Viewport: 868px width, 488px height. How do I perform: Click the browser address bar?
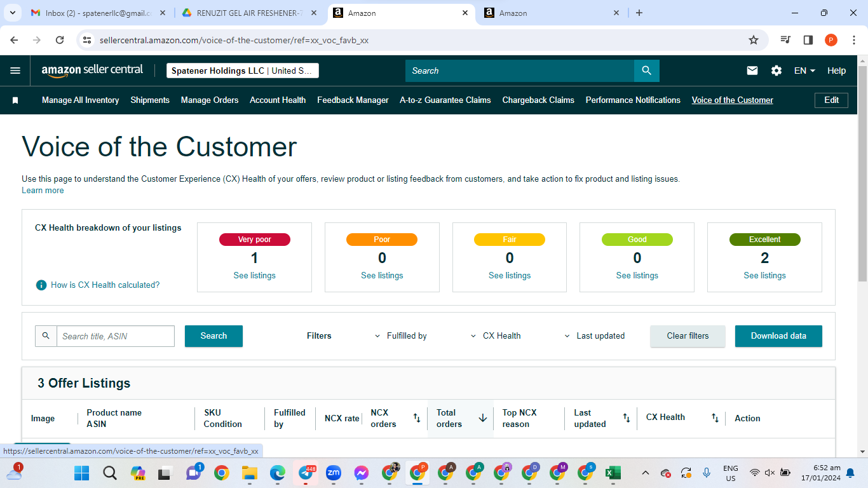pos(419,40)
